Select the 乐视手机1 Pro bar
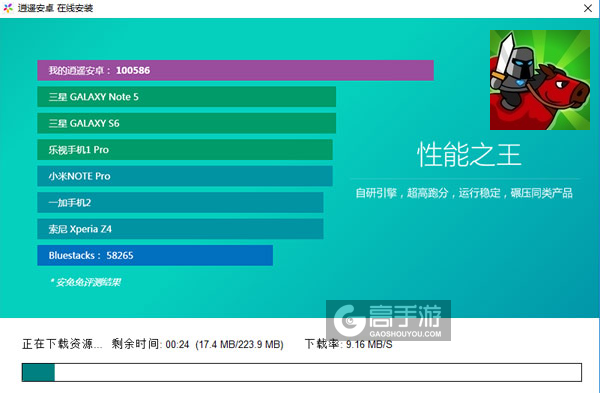This screenshot has width=600, height=393. (x=185, y=150)
